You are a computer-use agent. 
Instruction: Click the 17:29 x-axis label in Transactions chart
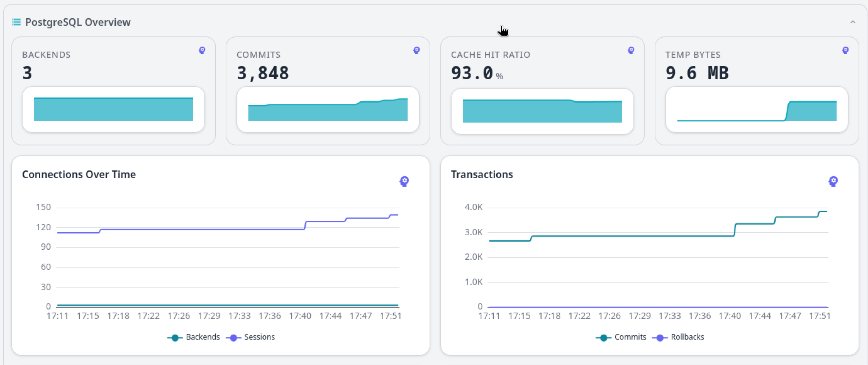[x=640, y=316]
